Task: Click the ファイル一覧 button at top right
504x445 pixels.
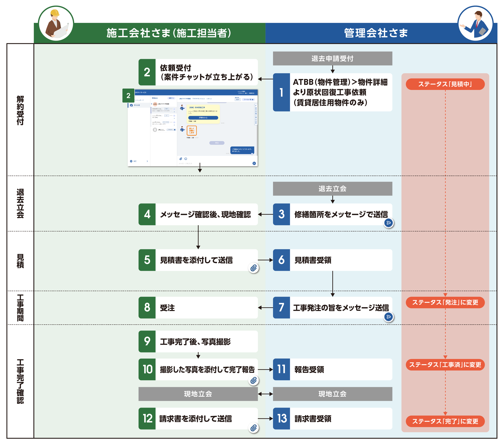Action: point(249,99)
